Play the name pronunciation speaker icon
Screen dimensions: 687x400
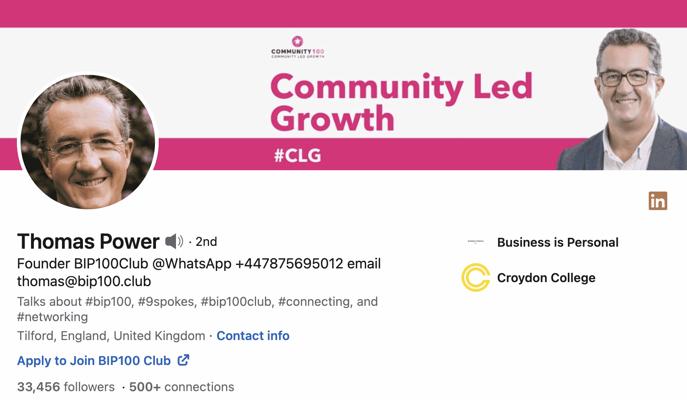[174, 241]
